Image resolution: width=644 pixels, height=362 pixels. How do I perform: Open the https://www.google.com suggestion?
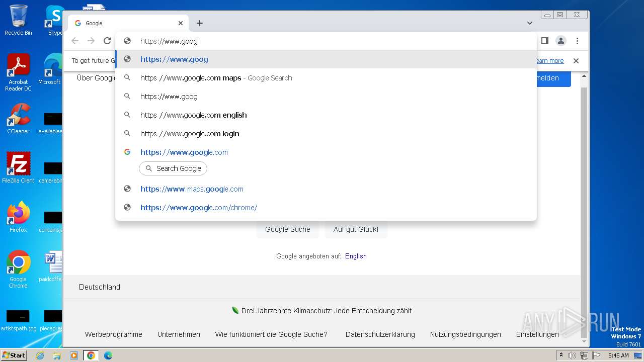point(326,152)
